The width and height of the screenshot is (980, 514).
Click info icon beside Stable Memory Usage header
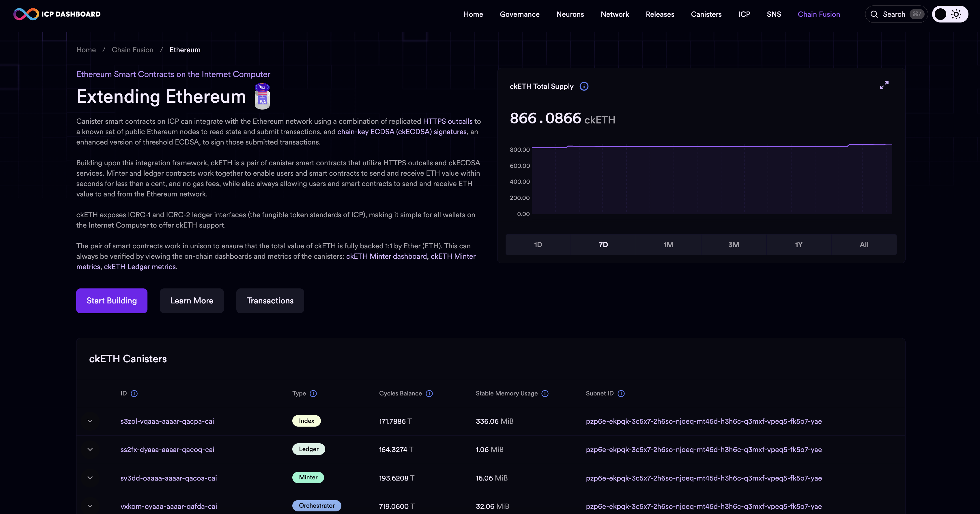pos(545,393)
